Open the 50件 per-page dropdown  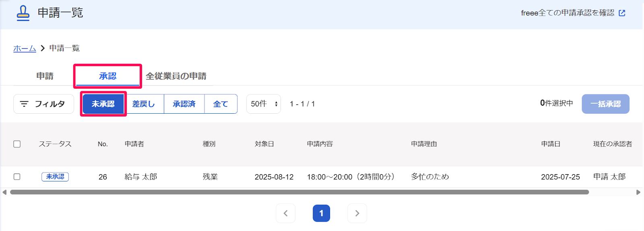click(264, 104)
